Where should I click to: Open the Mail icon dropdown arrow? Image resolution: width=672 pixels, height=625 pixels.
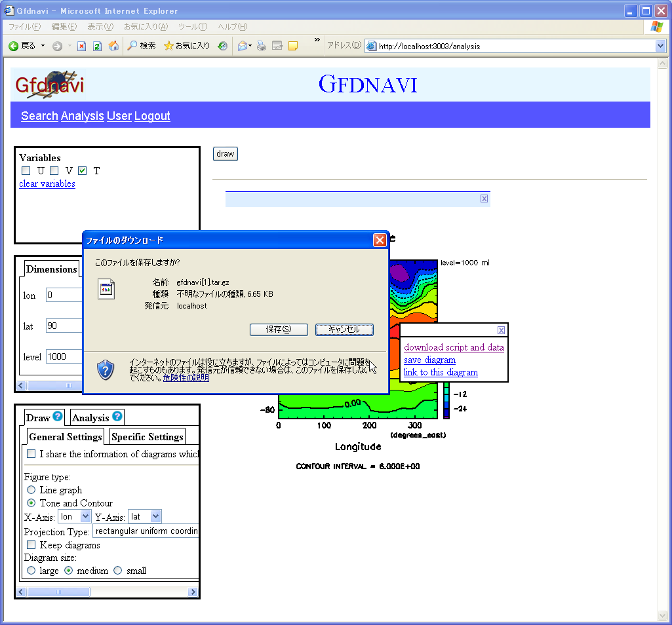click(250, 46)
